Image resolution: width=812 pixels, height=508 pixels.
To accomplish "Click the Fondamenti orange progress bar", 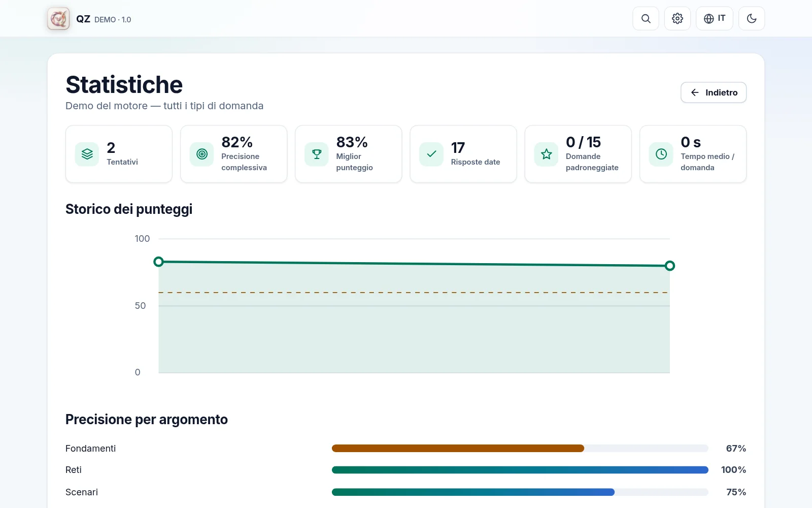I will coord(458,449).
